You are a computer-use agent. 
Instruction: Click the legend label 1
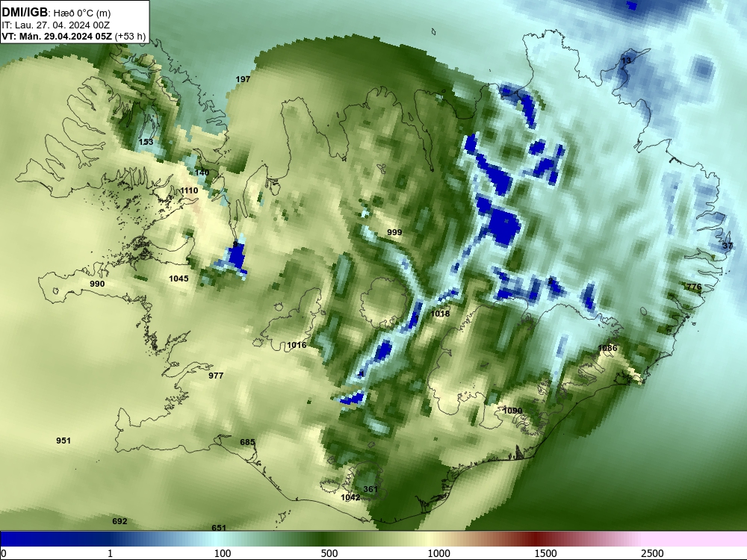[x=110, y=553]
